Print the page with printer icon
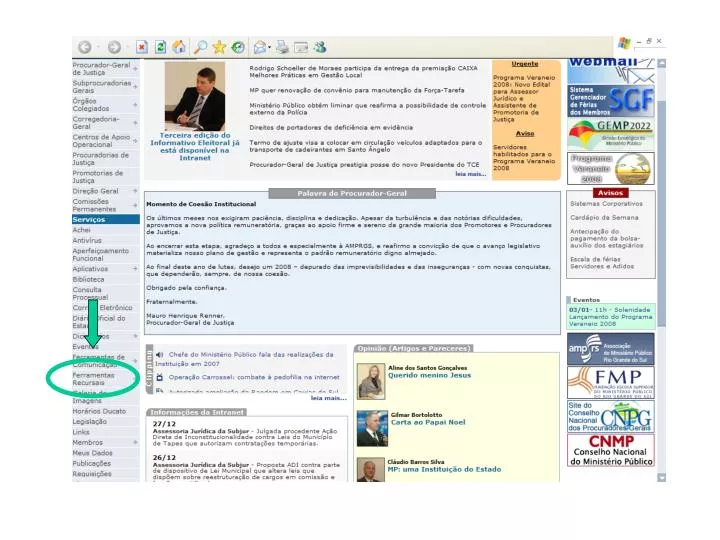The image size is (720, 540). pyautogui.click(x=282, y=47)
